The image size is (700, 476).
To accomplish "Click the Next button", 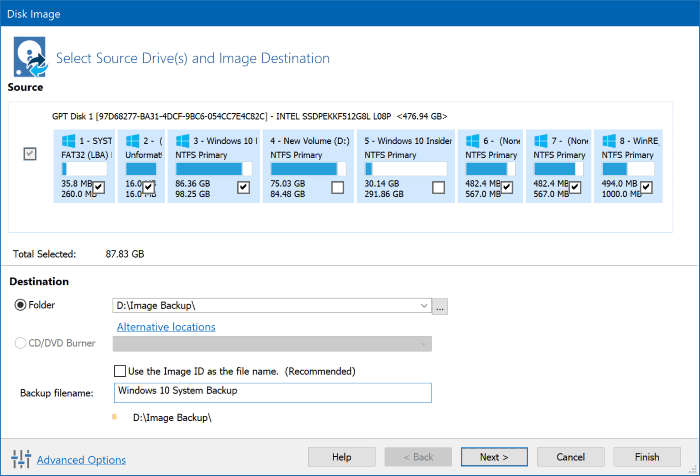I will click(x=494, y=457).
